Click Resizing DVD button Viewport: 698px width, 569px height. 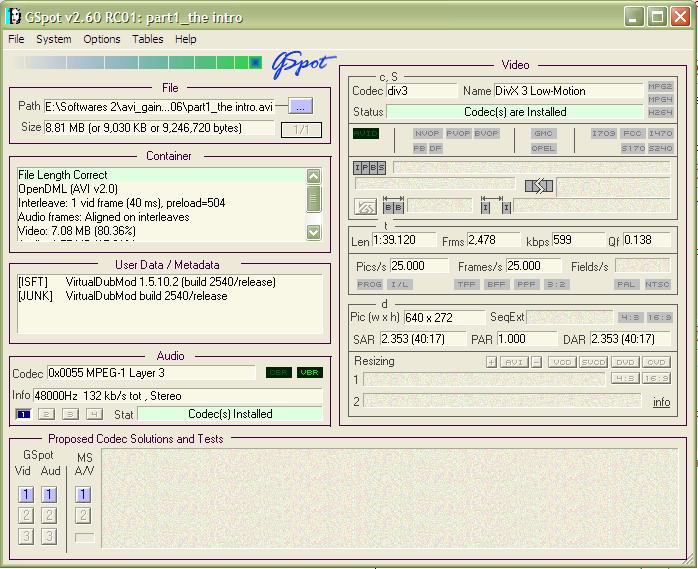click(x=625, y=362)
